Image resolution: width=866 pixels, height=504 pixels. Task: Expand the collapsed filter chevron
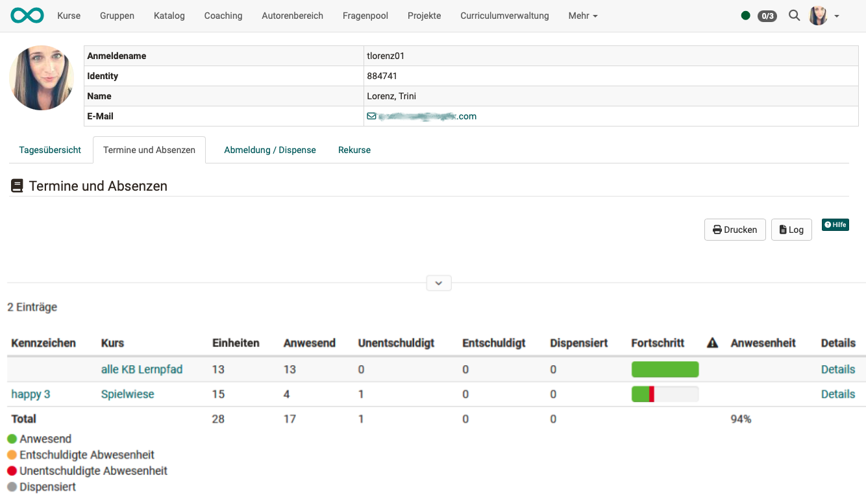(x=439, y=283)
